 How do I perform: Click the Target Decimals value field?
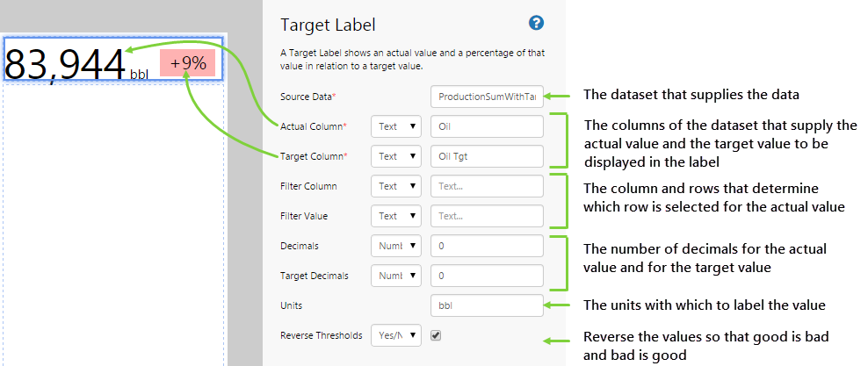click(x=488, y=276)
